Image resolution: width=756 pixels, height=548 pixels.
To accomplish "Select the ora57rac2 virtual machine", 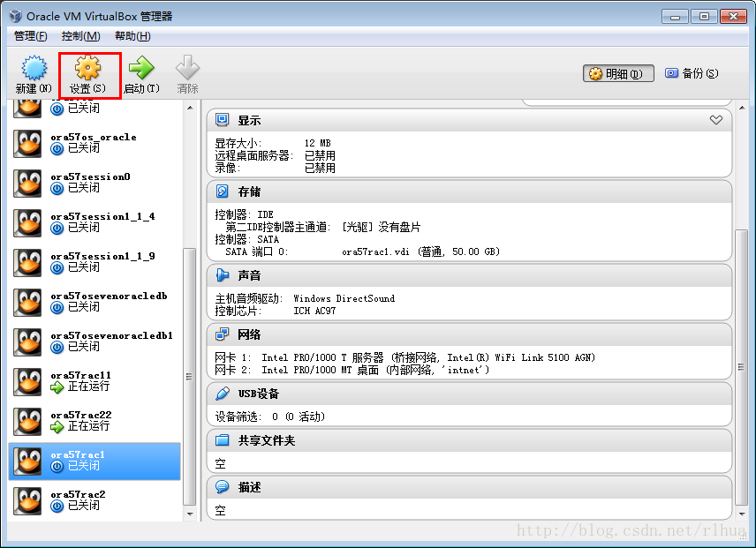I will pyautogui.click(x=95, y=501).
